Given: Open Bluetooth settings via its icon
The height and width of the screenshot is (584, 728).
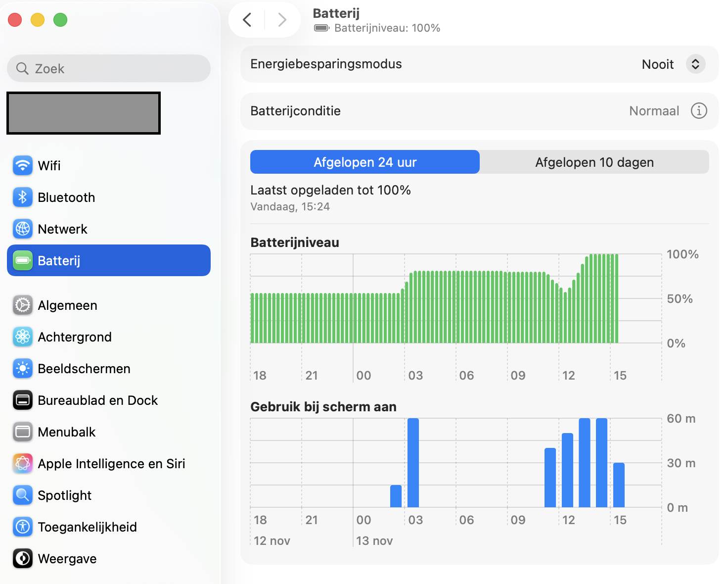Looking at the screenshot, I should click(x=22, y=197).
